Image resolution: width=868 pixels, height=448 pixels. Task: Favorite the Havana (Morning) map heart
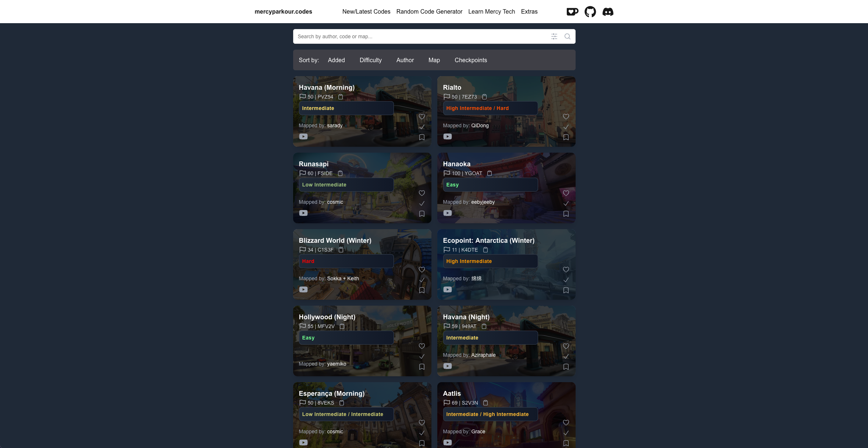click(421, 117)
